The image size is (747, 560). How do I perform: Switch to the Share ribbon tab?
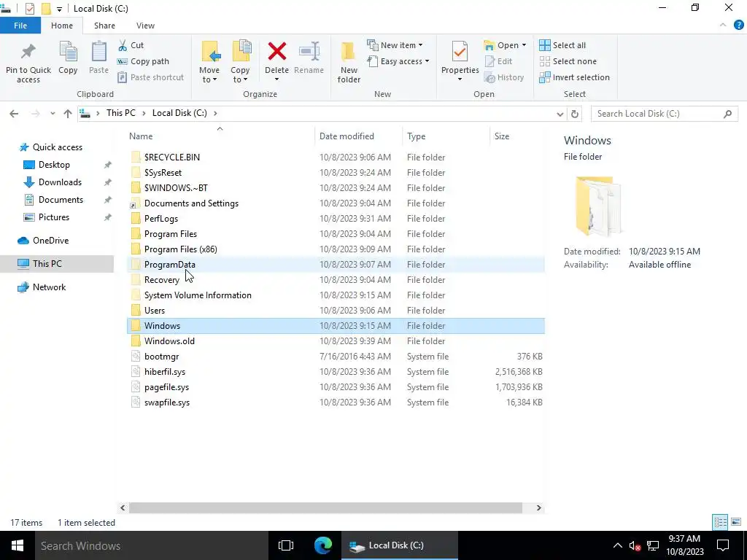104,26
